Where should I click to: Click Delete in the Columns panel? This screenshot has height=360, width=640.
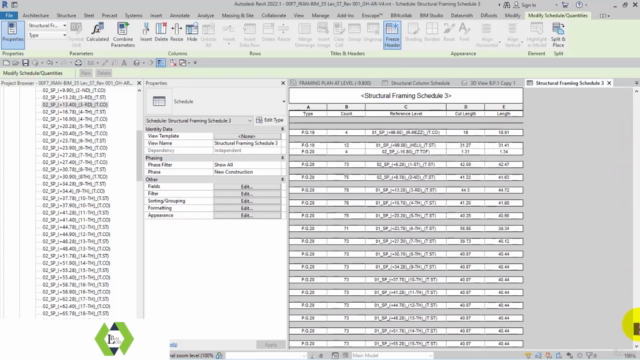161,32
